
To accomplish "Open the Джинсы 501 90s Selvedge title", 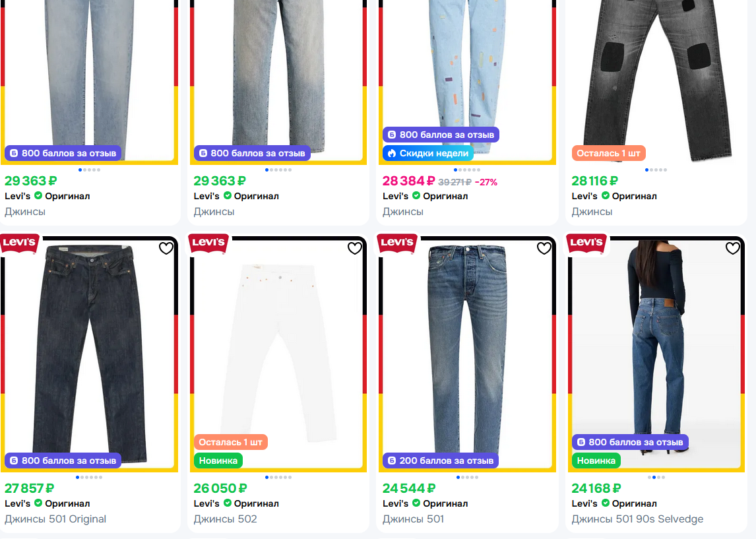I will tap(637, 519).
